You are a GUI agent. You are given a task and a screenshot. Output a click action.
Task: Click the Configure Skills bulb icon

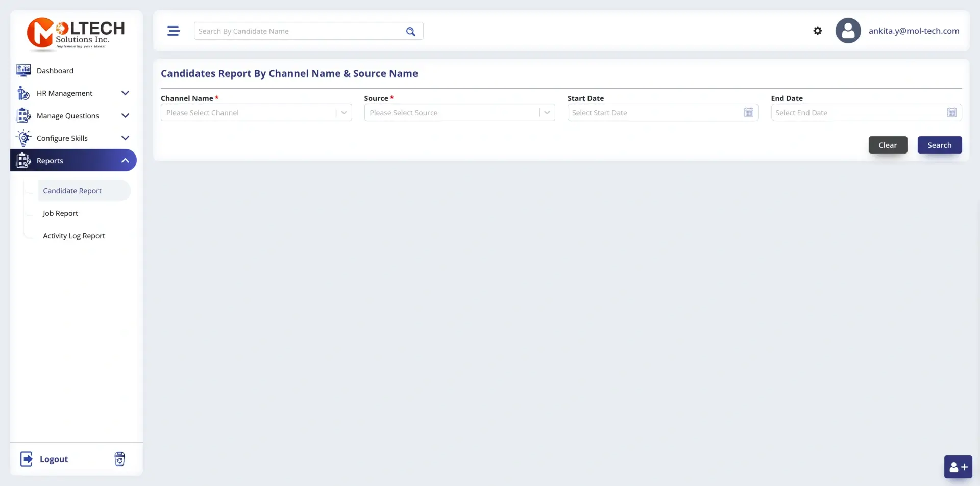pyautogui.click(x=23, y=138)
